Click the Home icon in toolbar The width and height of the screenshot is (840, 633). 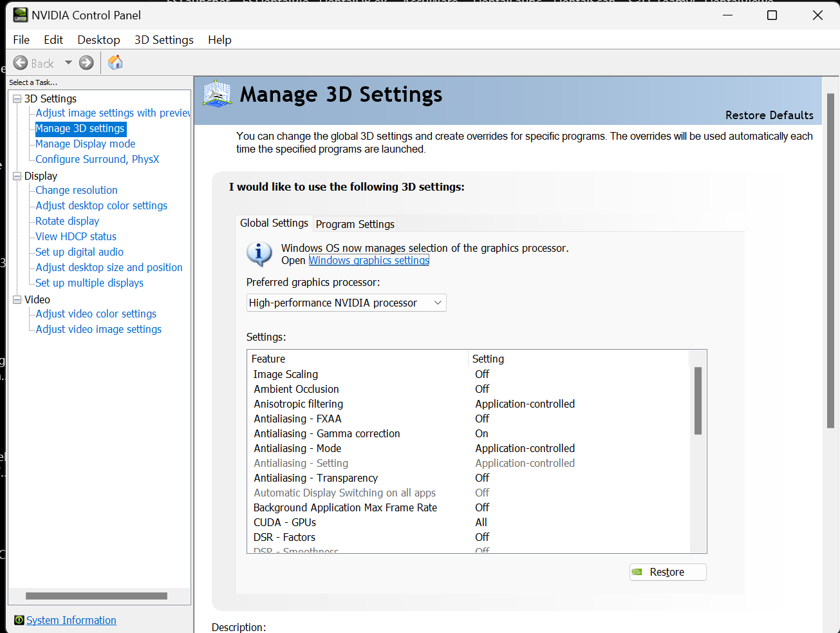[115, 62]
